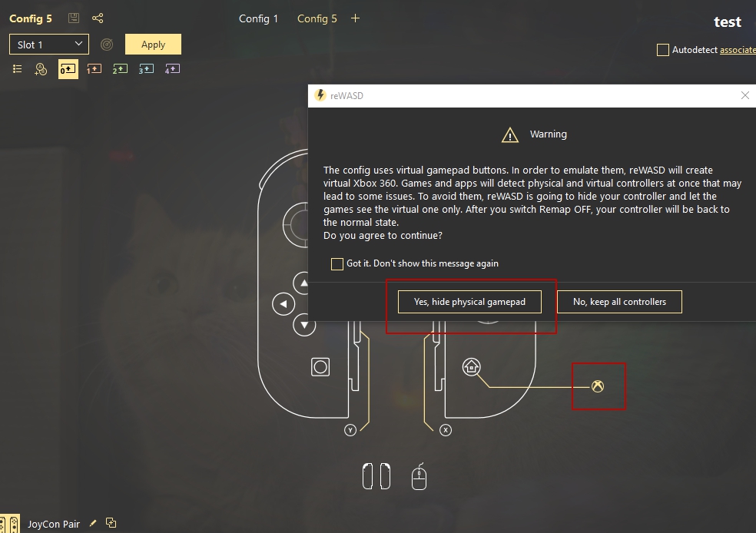Check 'Got it. Don't show this message again'
This screenshot has height=533, width=756.
click(x=337, y=263)
